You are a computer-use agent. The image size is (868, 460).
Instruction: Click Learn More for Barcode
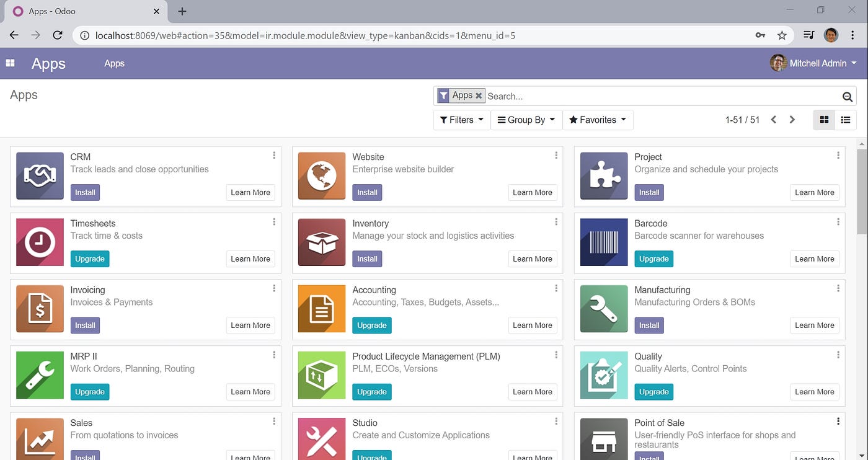click(815, 259)
